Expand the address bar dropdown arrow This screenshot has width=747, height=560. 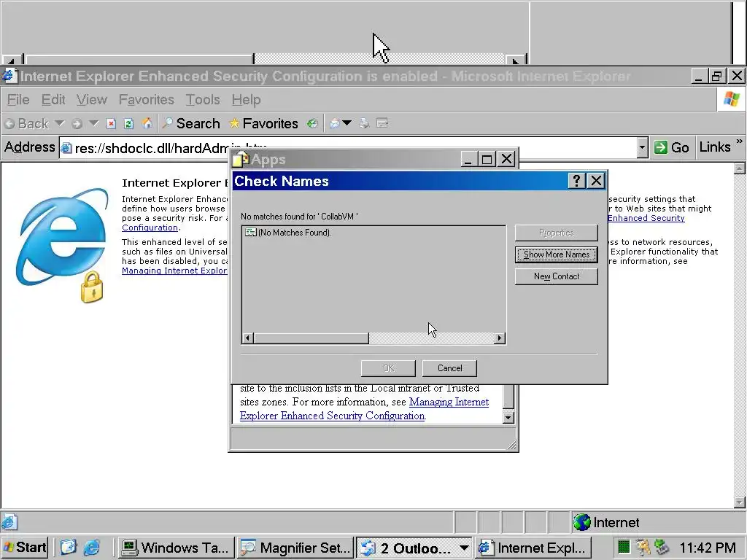(642, 147)
